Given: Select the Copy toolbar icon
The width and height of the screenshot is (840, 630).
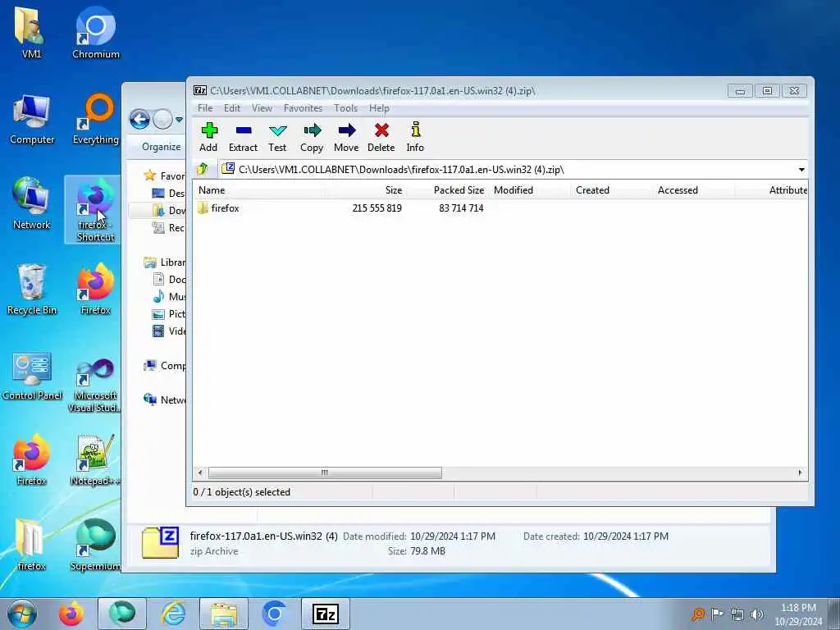Looking at the screenshot, I should 311,137.
